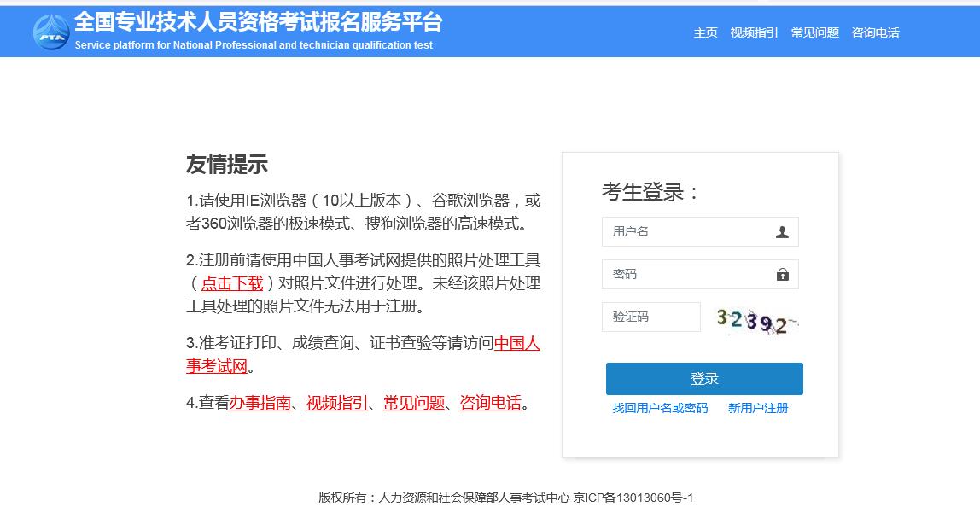Click the platform title 全国专业技术人员资格考试报名服务平台
The height and width of the screenshot is (518, 980).
[x=258, y=22]
